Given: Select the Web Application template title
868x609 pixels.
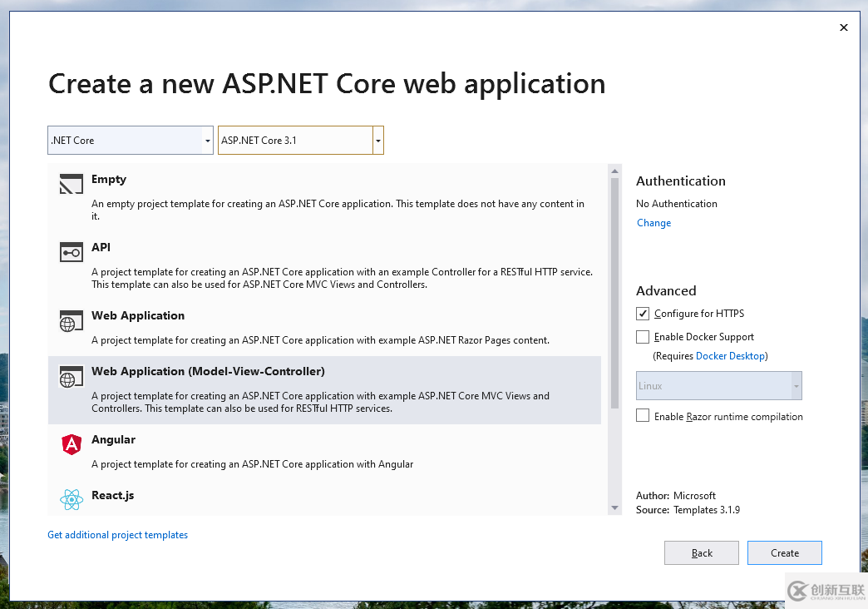Looking at the screenshot, I should pos(138,316).
